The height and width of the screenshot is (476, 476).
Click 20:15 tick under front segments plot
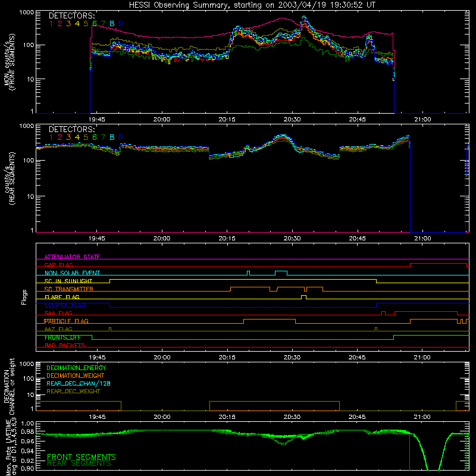[x=227, y=120]
